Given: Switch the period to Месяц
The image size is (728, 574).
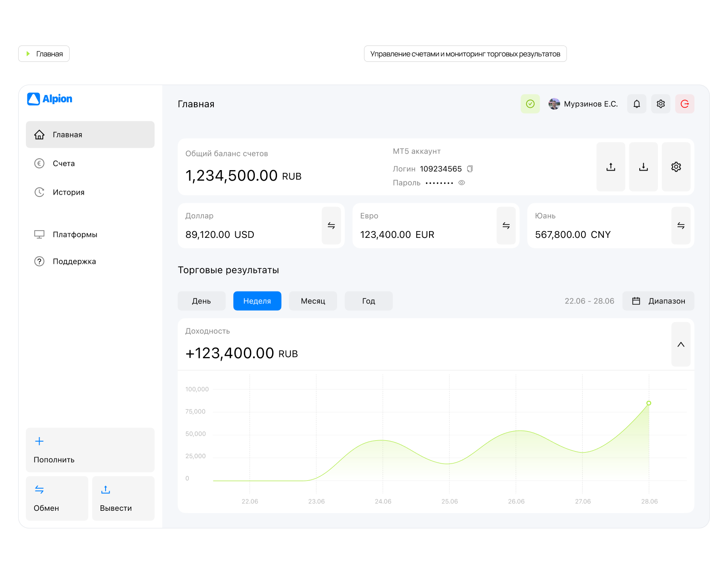Looking at the screenshot, I should [x=313, y=301].
